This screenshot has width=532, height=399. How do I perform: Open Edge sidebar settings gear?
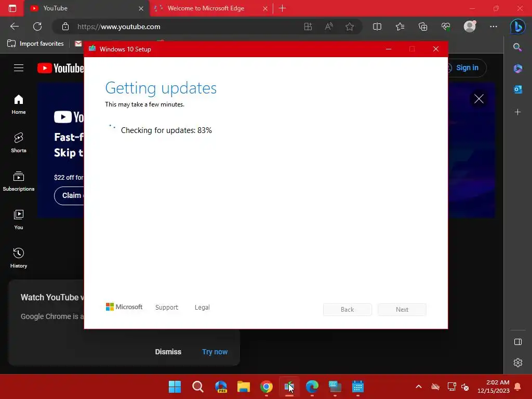(518, 362)
